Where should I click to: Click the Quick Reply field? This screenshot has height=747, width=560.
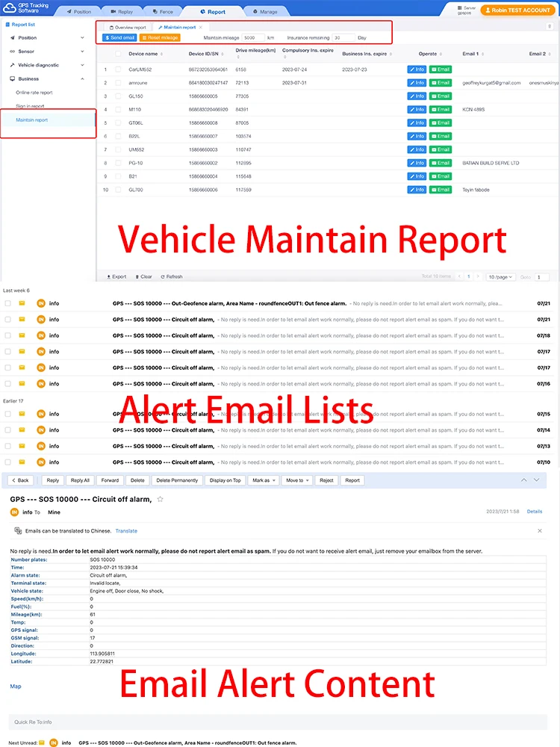tap(278, 722)
